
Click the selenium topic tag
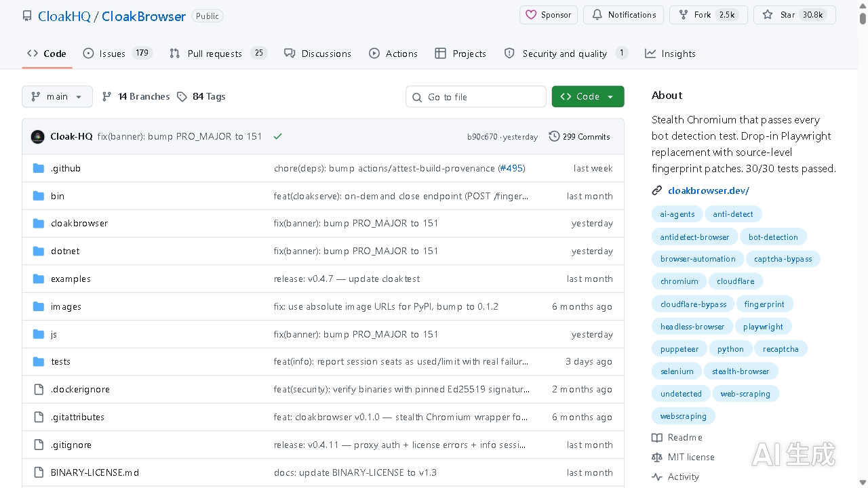(677, 371)
